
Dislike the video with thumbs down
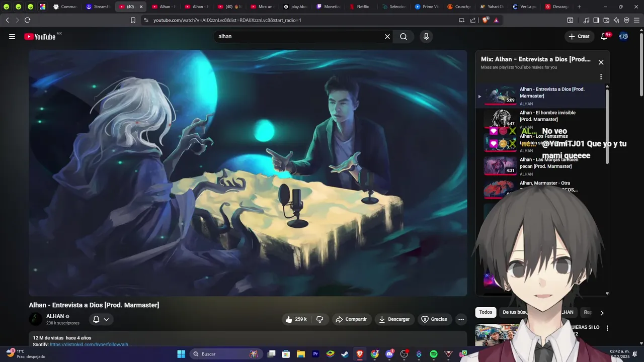[319, 319]
